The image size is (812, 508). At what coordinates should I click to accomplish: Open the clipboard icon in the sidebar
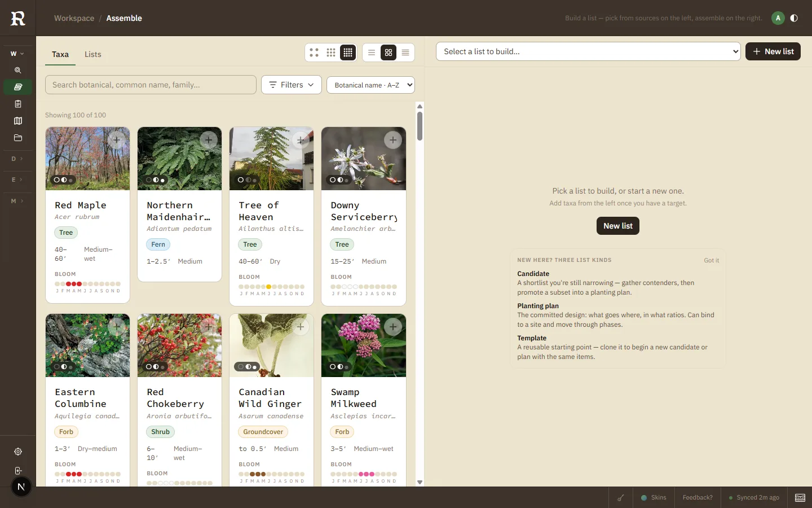[x=18, y=104]
